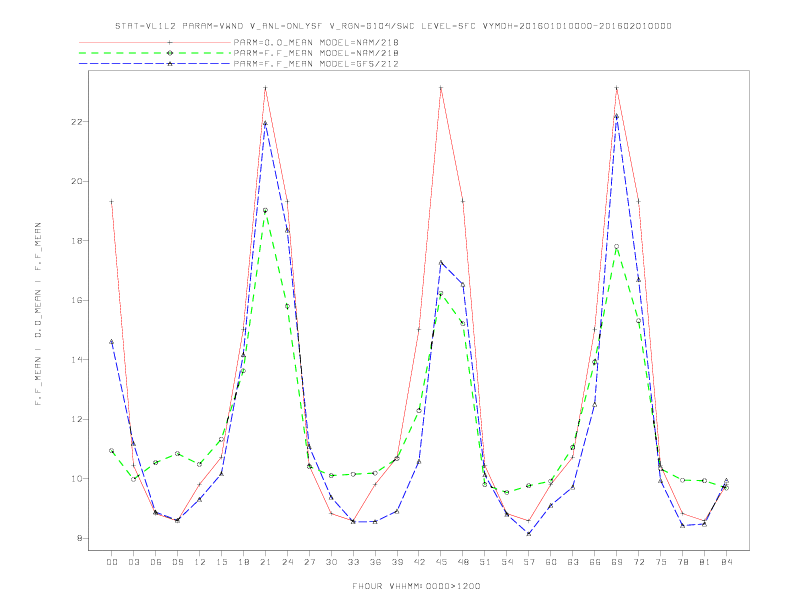The width and height of the screenshot is (792, 612).
Task: Click the red plus marker at hour 00
Action: pos(112,201)
